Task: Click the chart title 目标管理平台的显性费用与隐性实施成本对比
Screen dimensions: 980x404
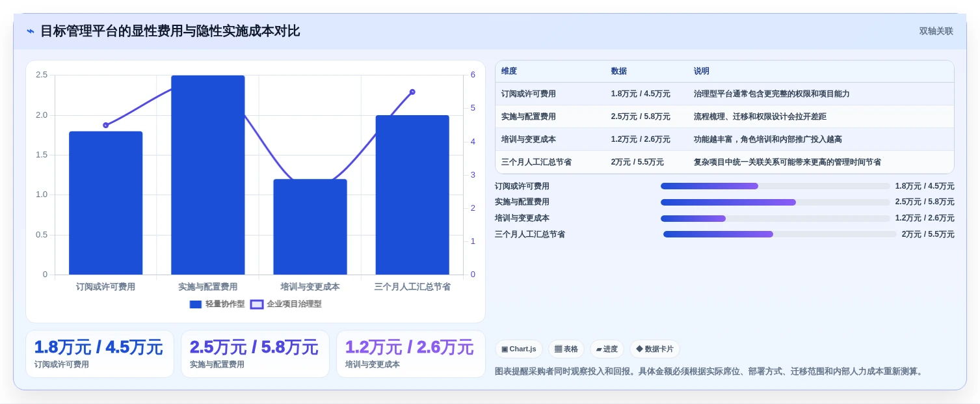Action: click(170, 31)
